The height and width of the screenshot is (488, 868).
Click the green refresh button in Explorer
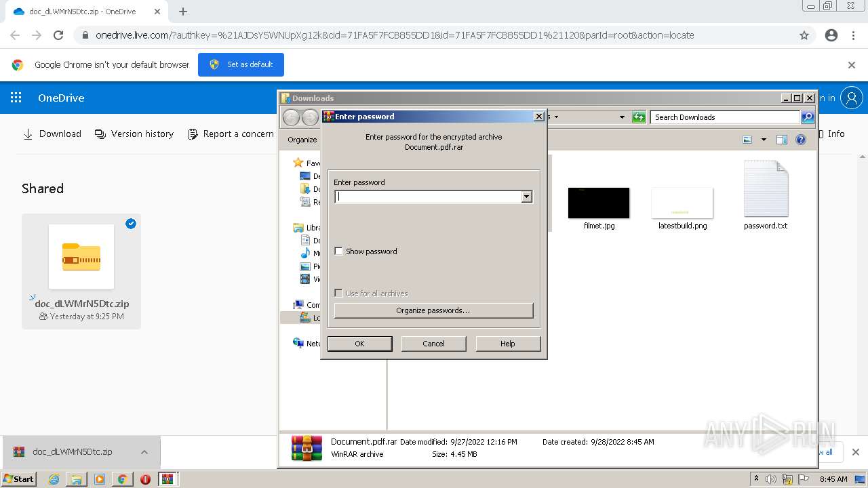point(638,117)
